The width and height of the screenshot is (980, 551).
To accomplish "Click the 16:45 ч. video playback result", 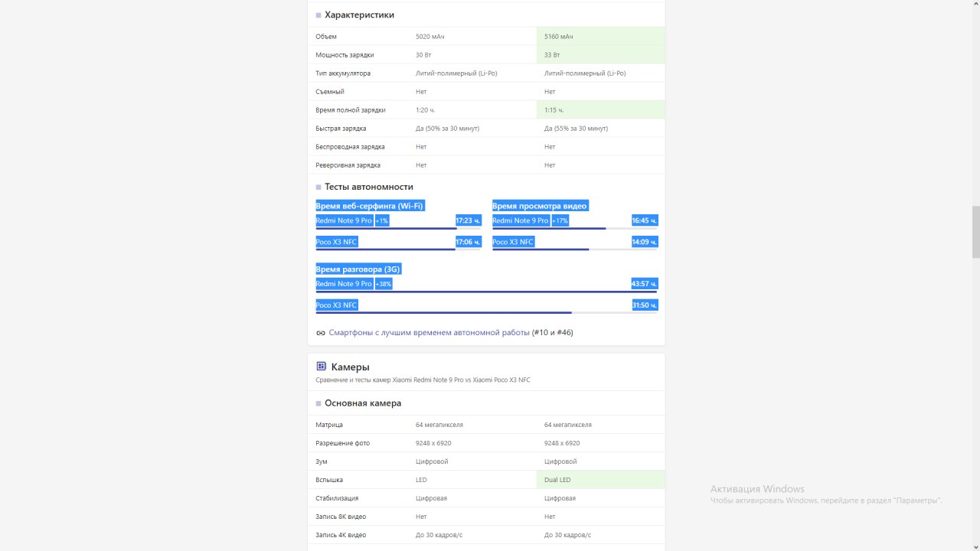I will coord(645,220).
